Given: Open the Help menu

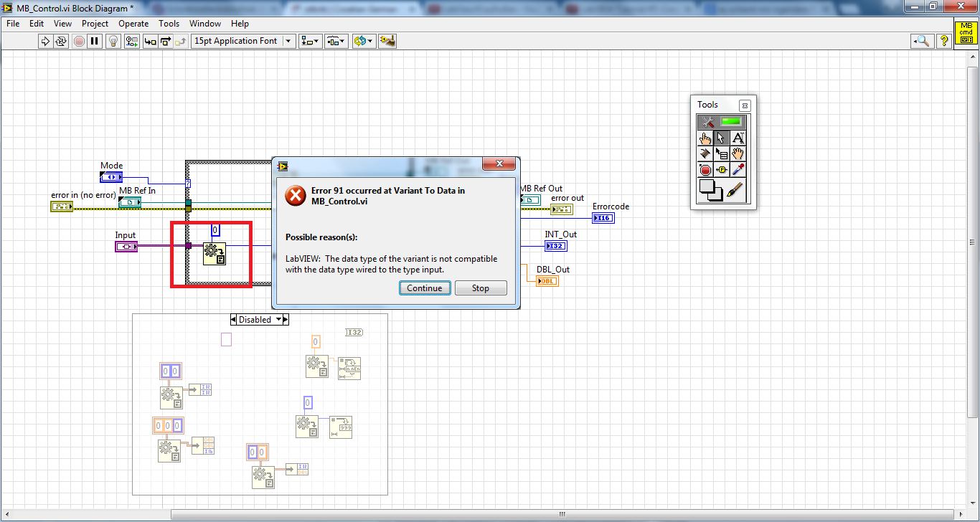Looking at the screenshot, I should [240, 24].
